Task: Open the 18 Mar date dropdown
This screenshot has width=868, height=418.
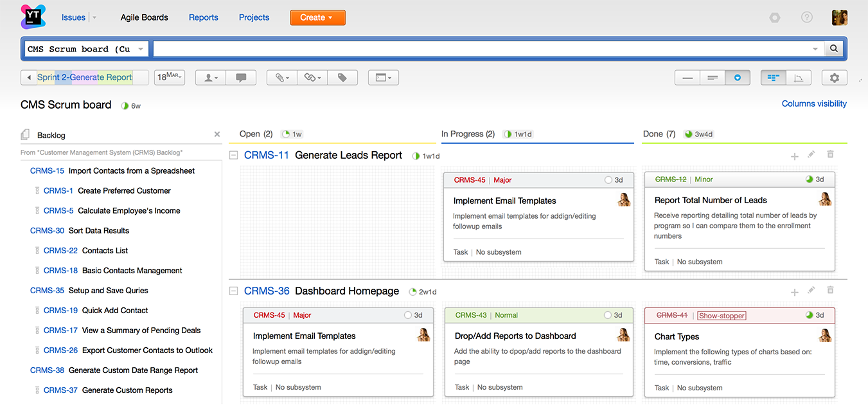Action: coord(170,77)
